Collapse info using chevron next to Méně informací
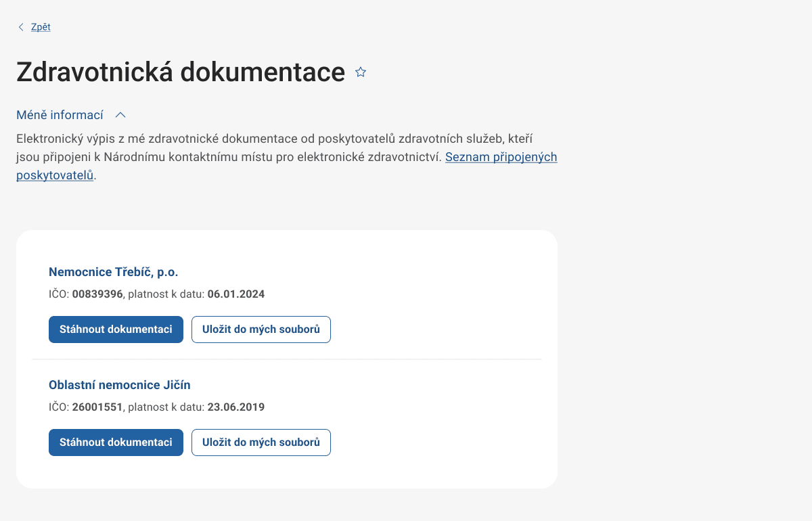 [x=120, y=115]
